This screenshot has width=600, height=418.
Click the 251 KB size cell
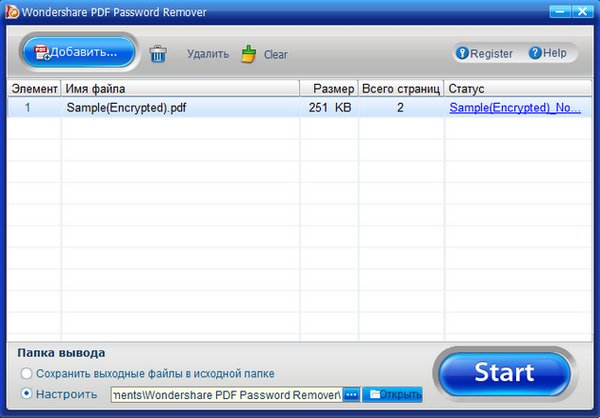click(x=329, y=108)
